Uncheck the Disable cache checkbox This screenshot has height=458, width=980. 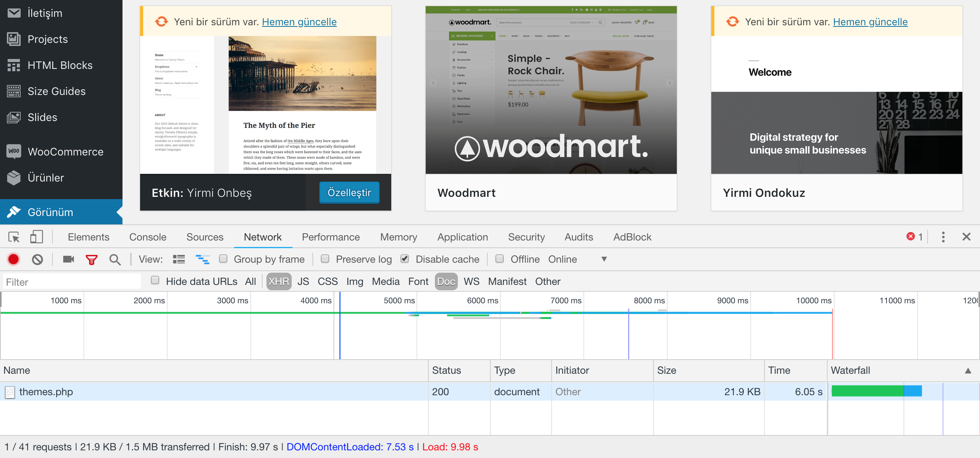pyautogui.click(x=405, y=259)
